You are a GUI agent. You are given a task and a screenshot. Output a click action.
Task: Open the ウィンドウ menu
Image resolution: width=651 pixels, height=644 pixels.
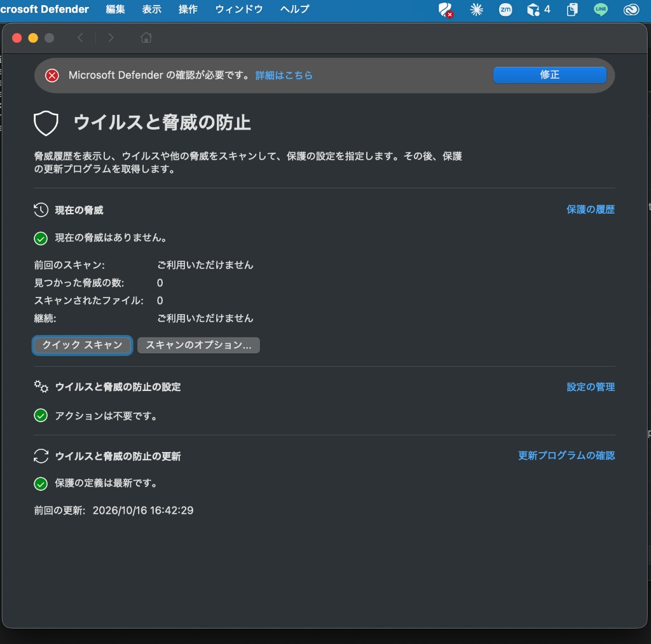(239, 9)
